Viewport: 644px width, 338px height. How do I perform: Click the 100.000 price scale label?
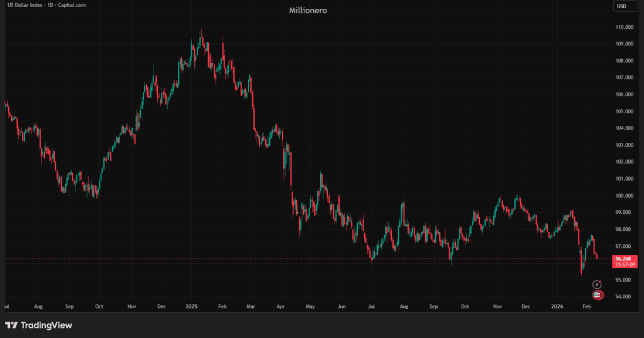click(624, 195)
